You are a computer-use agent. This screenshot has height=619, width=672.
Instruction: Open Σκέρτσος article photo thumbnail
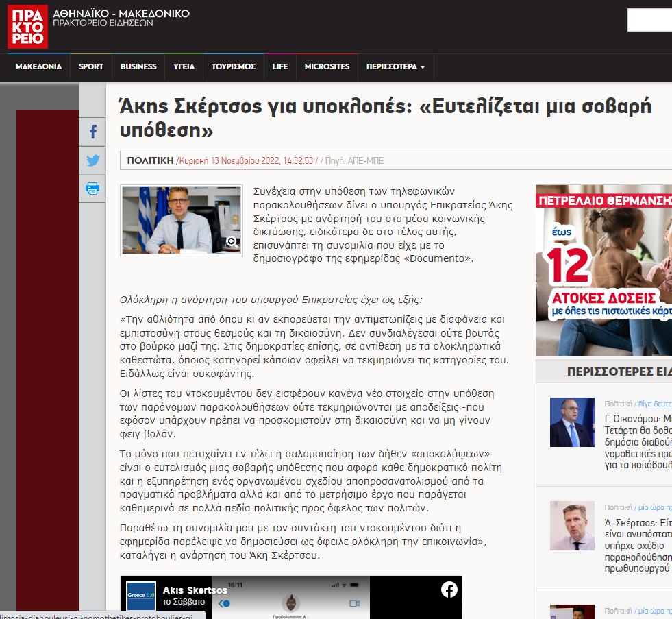tap(182, 220)
